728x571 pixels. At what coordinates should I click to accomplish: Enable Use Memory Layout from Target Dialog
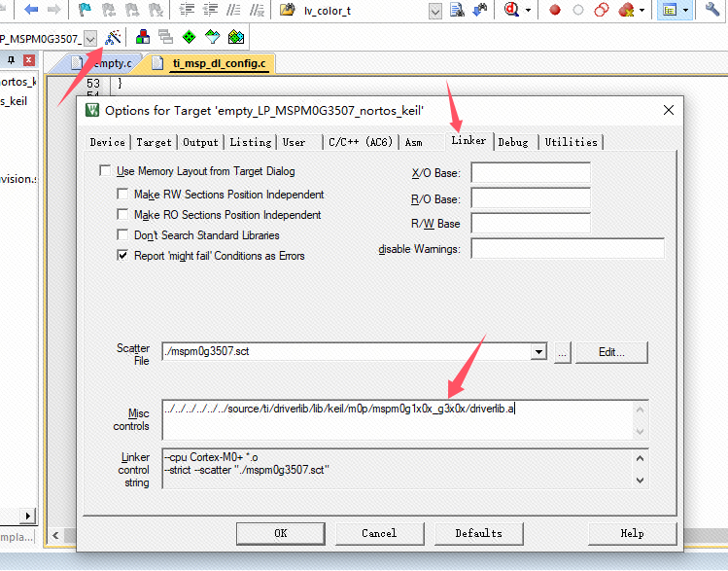tap(105, 171)
